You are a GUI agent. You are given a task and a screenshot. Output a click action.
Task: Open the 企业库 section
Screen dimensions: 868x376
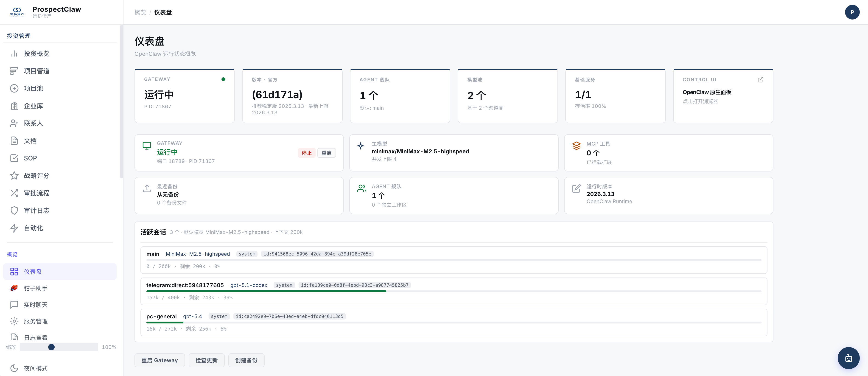33,105
